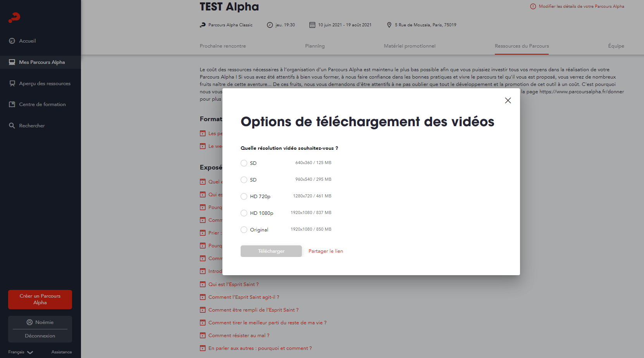Open Qui est l'Esprit Saint ? resource
Image resolution: width=644 pixels, height=358 pixels.
coord(233,284)
